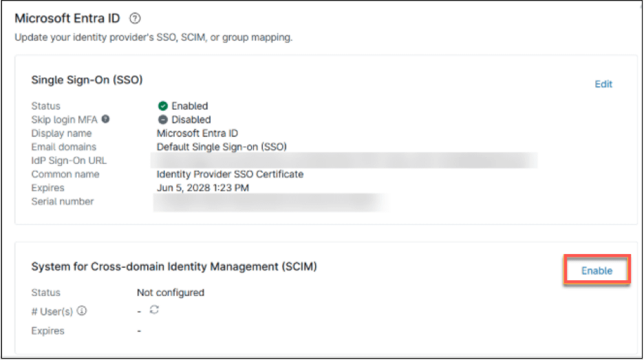Click the 'Disabled' text for Skip login MFA
Viewport: 644px width, 360px height.
click(191, 120)
